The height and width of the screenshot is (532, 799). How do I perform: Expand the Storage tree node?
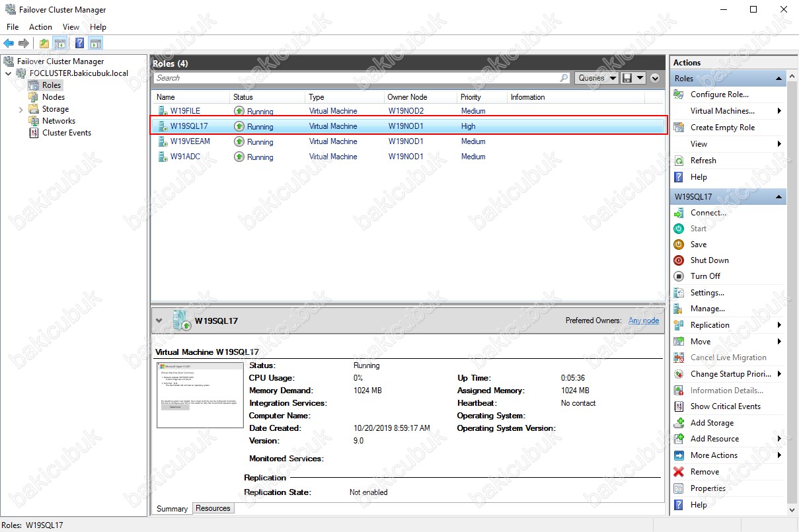(20, 109)
